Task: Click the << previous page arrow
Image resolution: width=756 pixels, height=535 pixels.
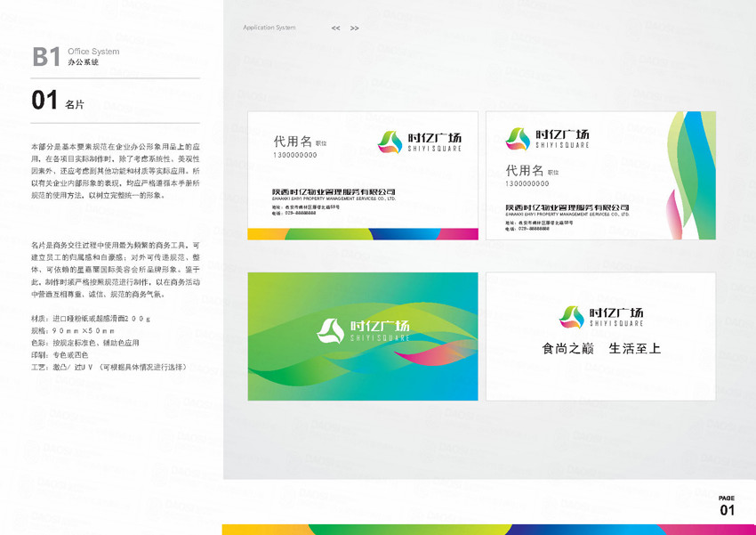Action: pos(335,28)
